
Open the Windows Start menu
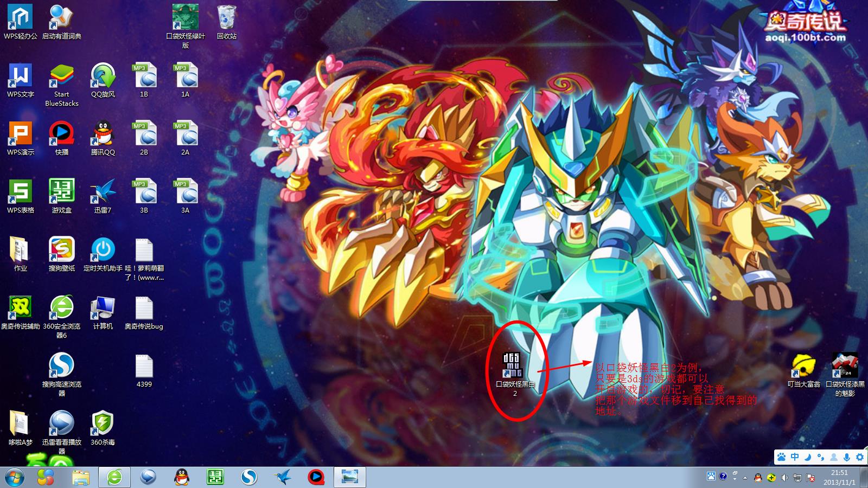pyautogui.click(x=15, y=477)
